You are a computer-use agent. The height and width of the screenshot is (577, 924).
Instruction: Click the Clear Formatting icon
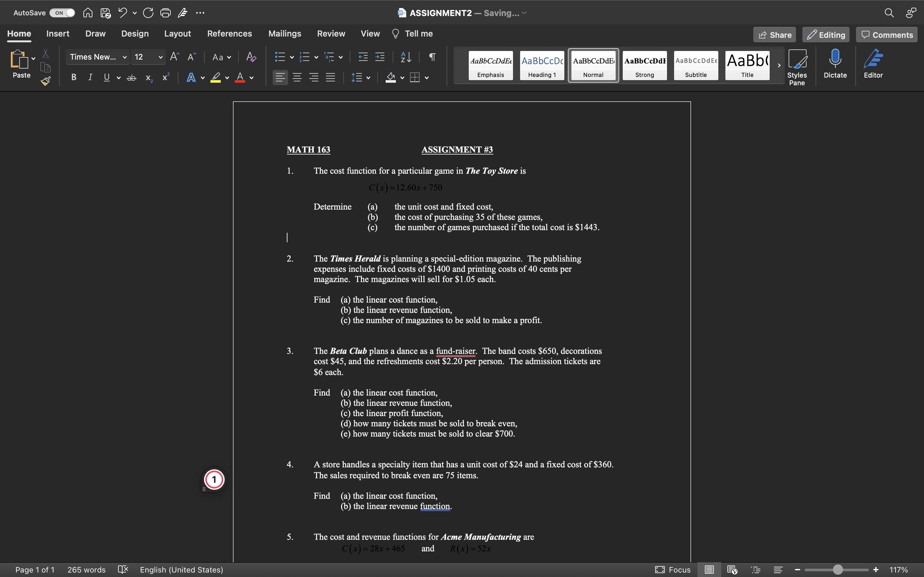pyautogui.click(x=251, y=57)
